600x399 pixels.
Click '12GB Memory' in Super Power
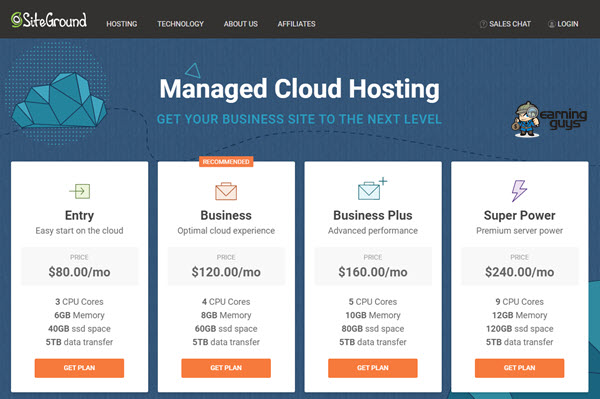pyautogui.click(x=520, y=315)
